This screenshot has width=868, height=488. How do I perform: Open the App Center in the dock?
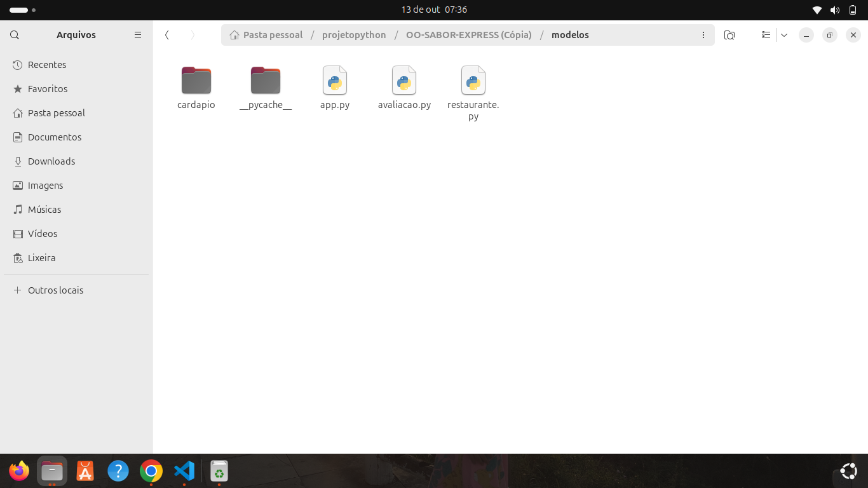[x=85, y=471]
